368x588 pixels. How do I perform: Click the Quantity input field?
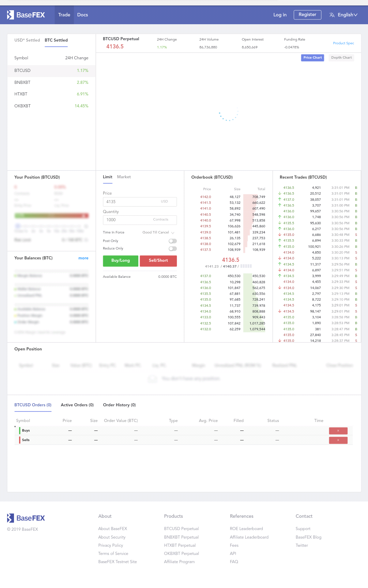click(x=140, y=220)
